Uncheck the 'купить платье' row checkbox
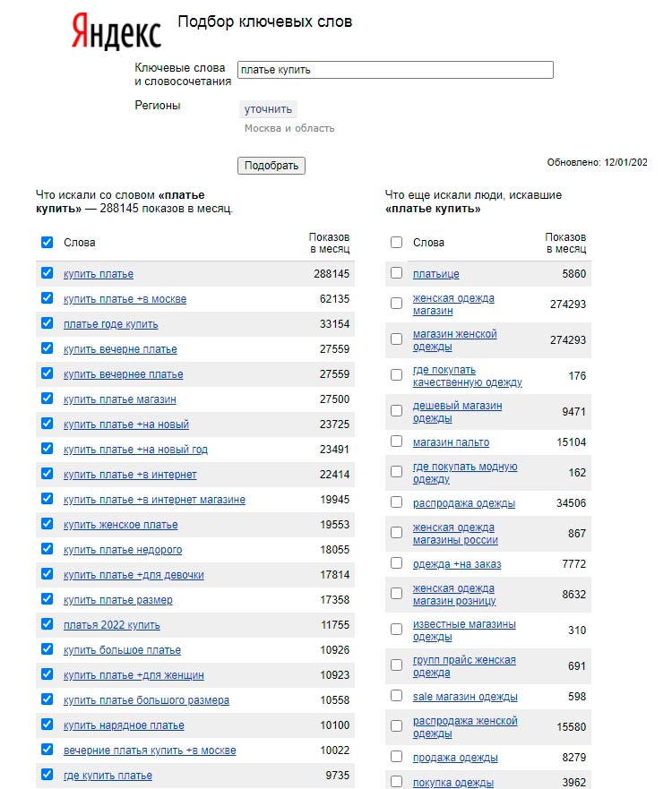The width and height of the screenshot is (672, 789). click(47, 273)
